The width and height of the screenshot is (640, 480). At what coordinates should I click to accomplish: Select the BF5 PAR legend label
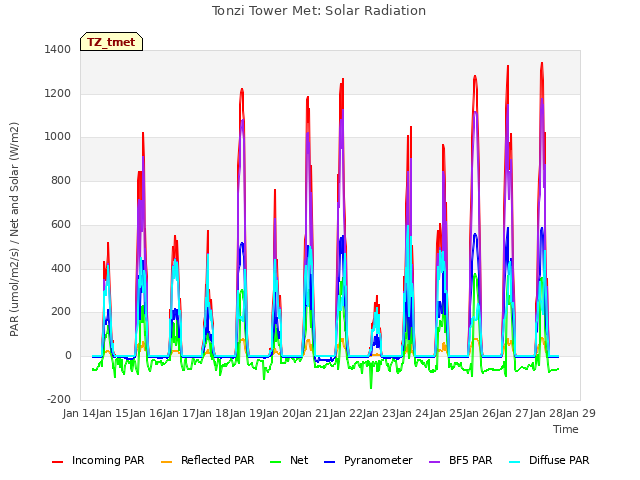[471, 460]
